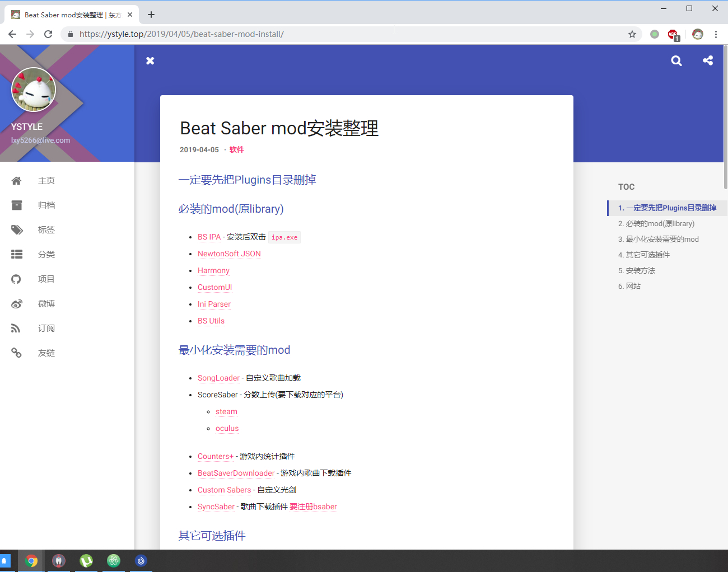This screenshot has height=572, width=728.
Task: Jump to TOC item 最小化安装需要的mod
Action: point(659,239)
